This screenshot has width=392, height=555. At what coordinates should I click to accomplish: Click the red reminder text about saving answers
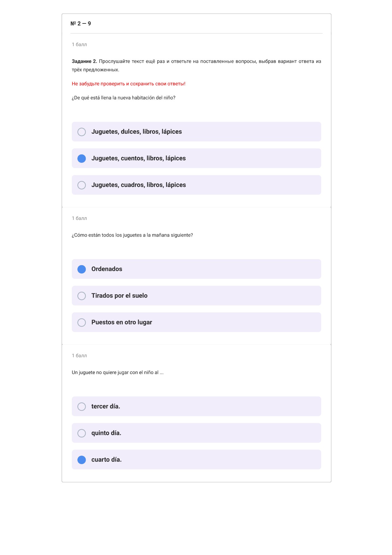(x=128, y=84)
